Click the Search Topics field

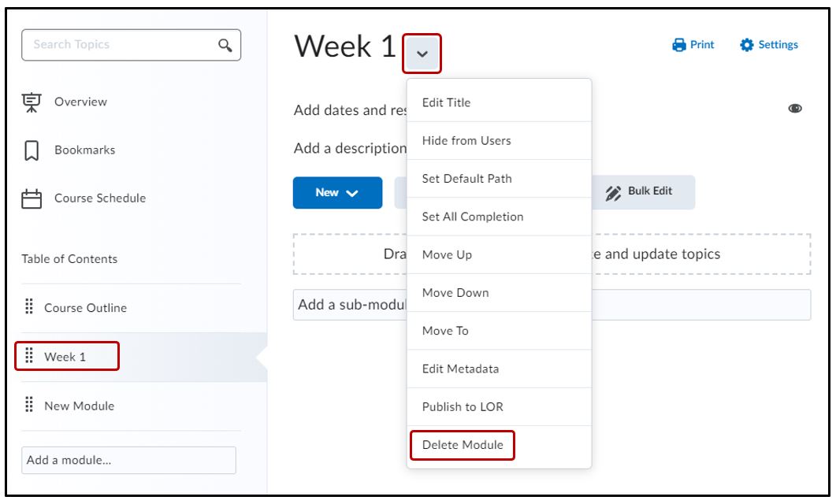pyautogui.click(x=118, y=45)
